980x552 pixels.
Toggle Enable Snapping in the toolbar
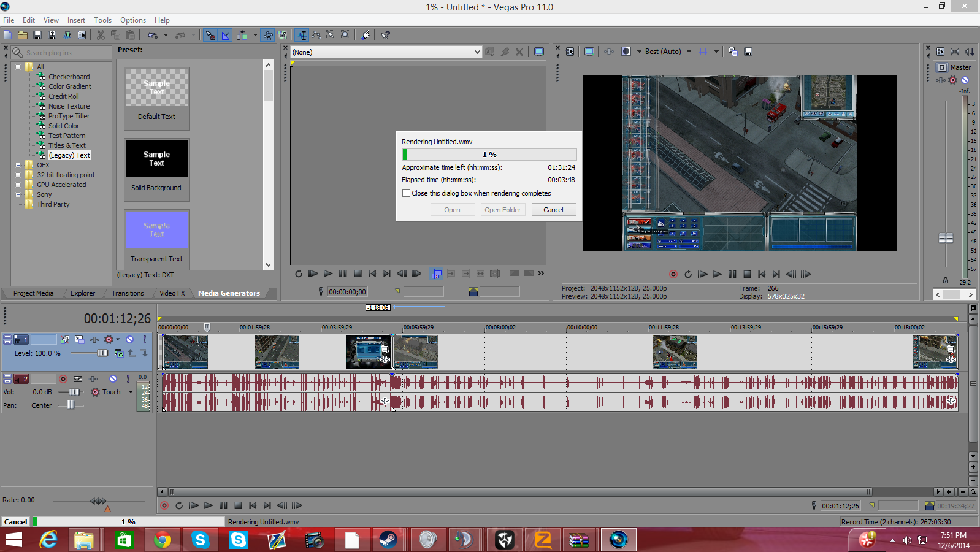(210, 35)
